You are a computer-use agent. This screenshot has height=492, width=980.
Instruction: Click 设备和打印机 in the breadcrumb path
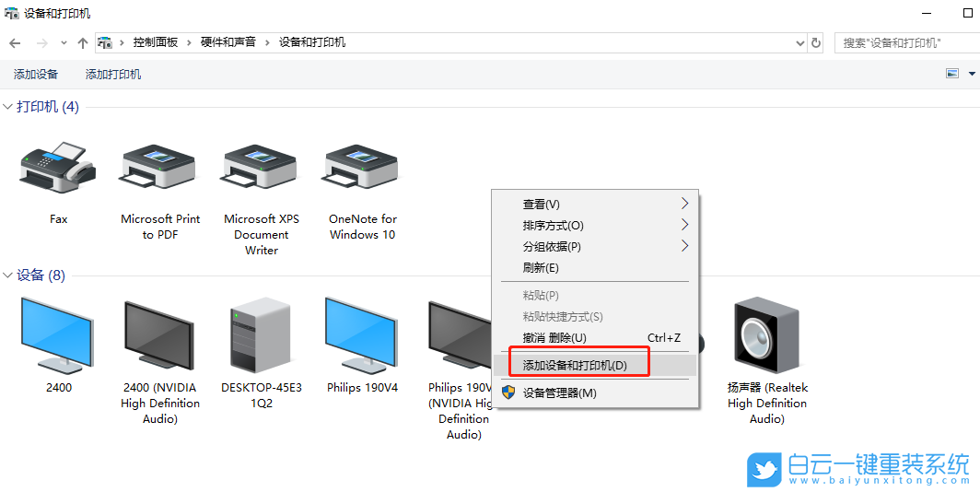point(312,42)
